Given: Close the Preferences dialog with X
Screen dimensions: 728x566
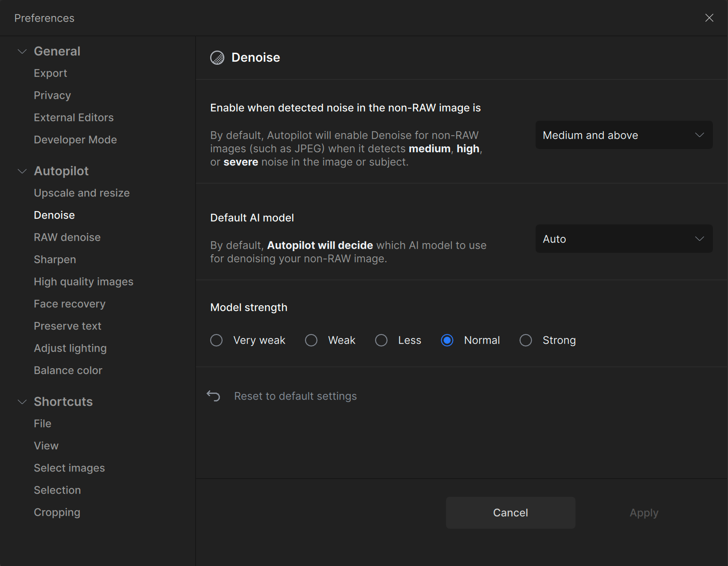Looking at the screenshot, I should [x=709, y=18].
